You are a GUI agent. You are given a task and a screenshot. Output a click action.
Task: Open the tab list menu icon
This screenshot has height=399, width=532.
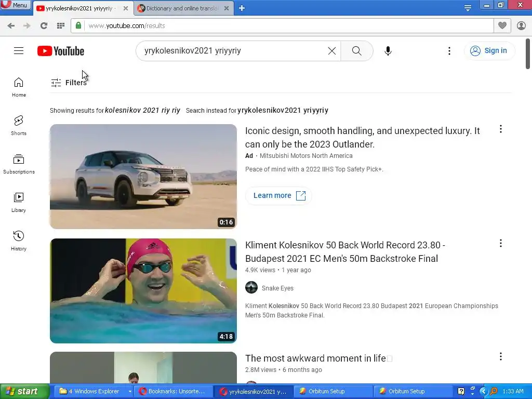pos(468,8)
